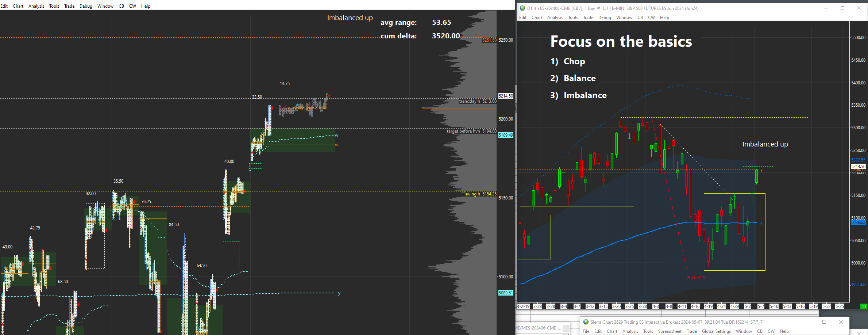868x335 pixels.
Task: Click the 5189.49 price marker on the TPO chart axis
Action: click(506, 135)
